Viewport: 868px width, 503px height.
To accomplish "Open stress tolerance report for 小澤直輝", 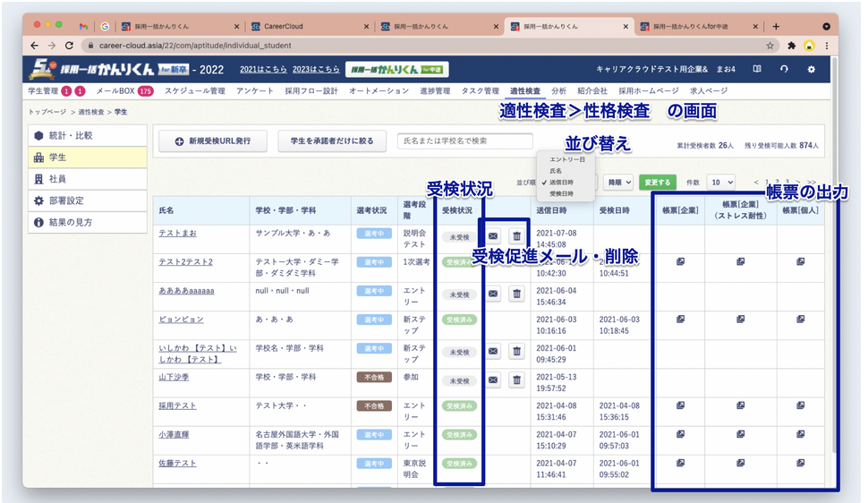I will pos(740,434).
